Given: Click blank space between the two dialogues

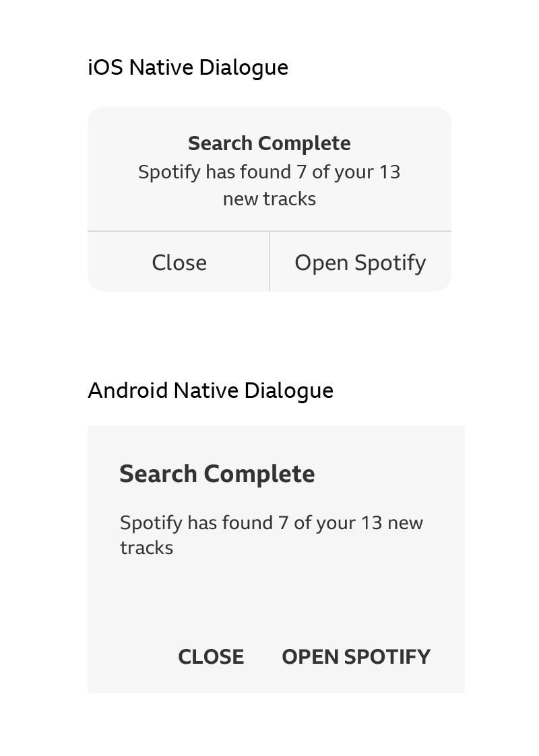Looking at the screenshot, I should [x=269, y=337].
